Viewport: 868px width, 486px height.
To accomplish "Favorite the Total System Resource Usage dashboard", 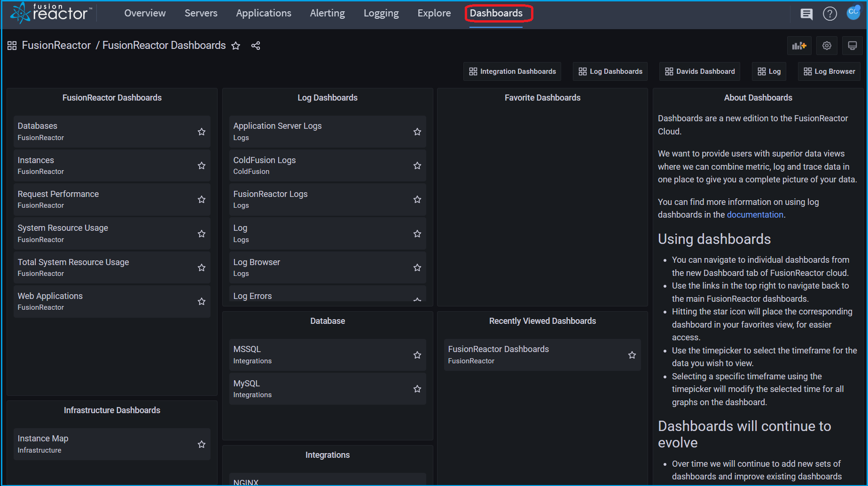I will (202, 267).
